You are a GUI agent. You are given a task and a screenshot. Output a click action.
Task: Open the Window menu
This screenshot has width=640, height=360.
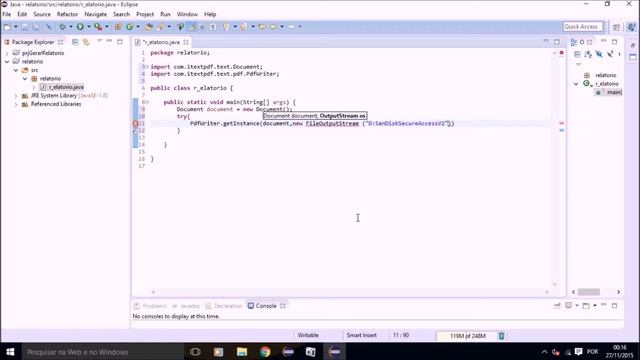click(x=187, y=14)
